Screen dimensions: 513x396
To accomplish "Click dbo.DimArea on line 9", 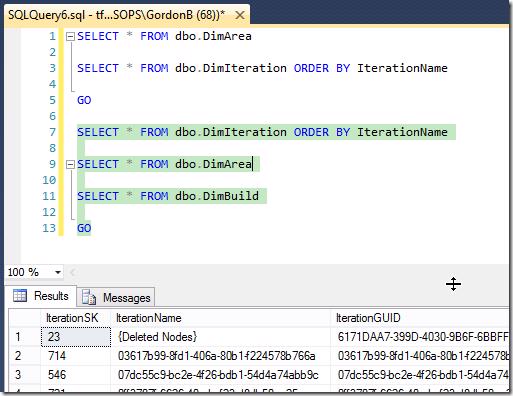I will pyautogui.click(x=213, y=164).
